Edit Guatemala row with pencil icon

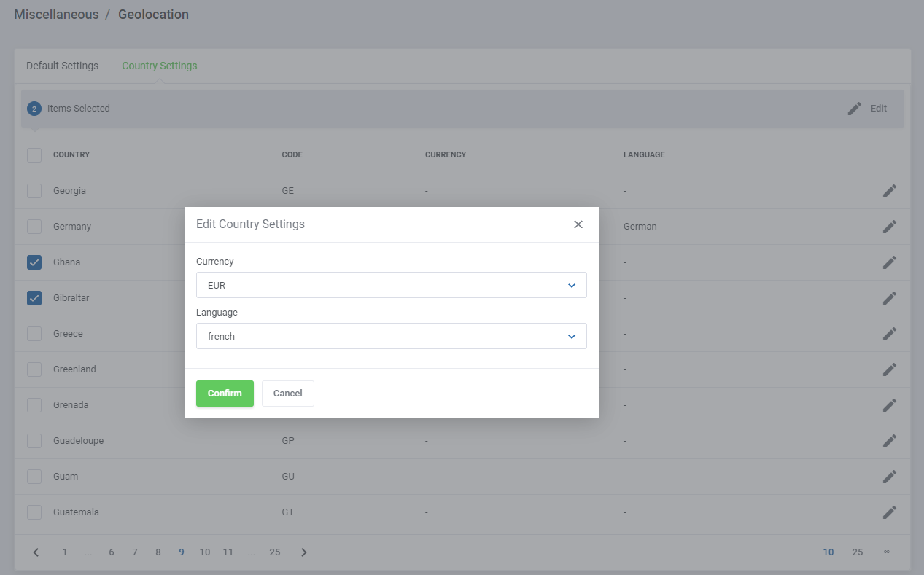click(889, 512)
